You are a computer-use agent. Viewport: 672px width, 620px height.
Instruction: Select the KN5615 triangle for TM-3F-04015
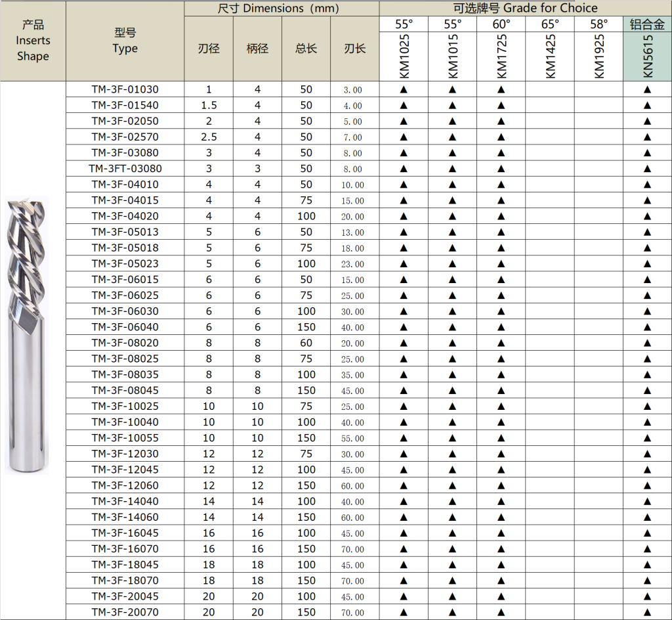coord(648,201)
